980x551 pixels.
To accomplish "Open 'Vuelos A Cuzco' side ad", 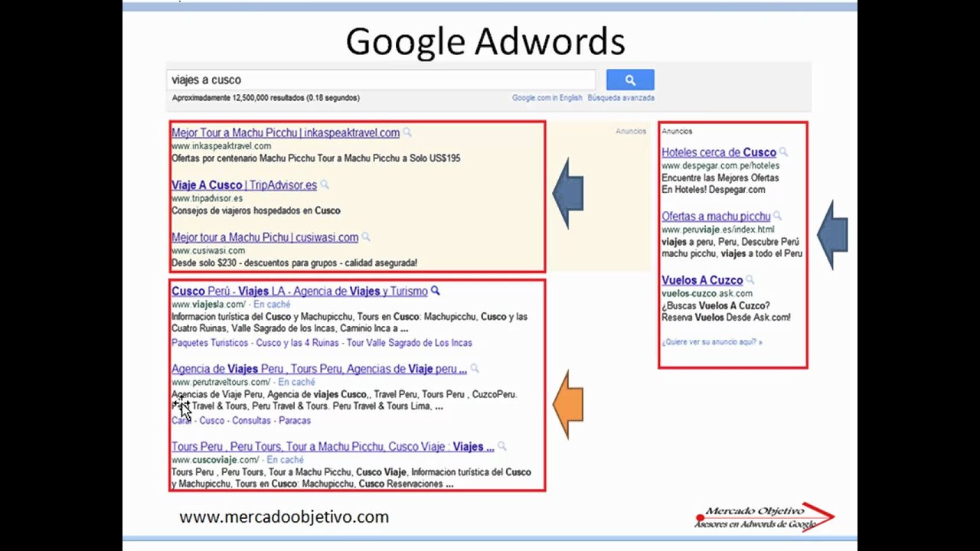I will click(x=702, y=280).
